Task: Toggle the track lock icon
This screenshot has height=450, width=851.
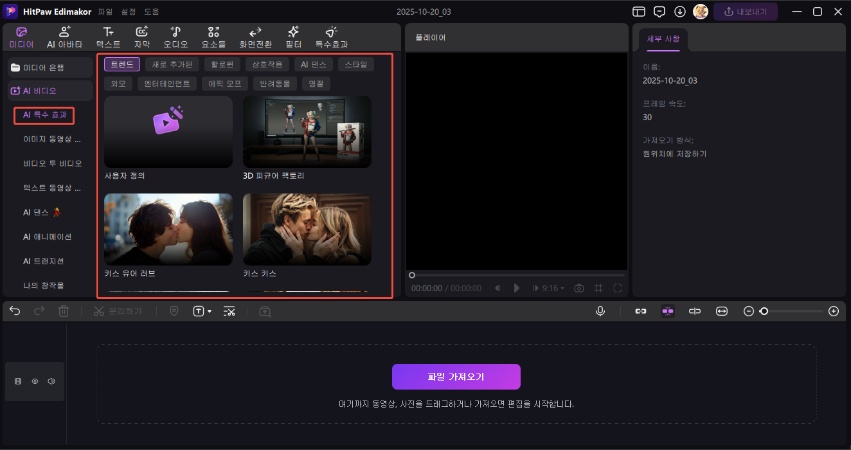Action: tap(18, 381)
